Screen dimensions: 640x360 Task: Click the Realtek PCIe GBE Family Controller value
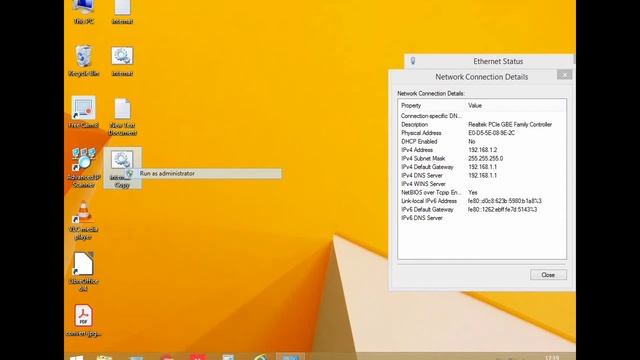pos(510,124)
